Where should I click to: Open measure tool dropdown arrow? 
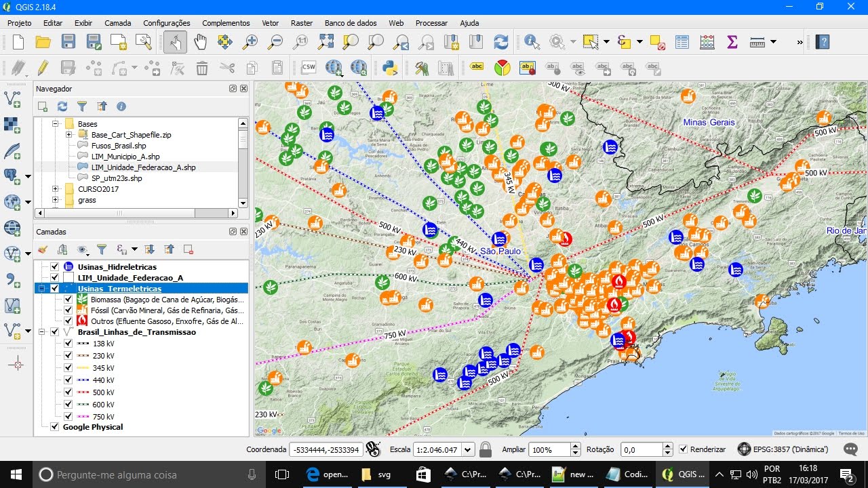(773, 42)
